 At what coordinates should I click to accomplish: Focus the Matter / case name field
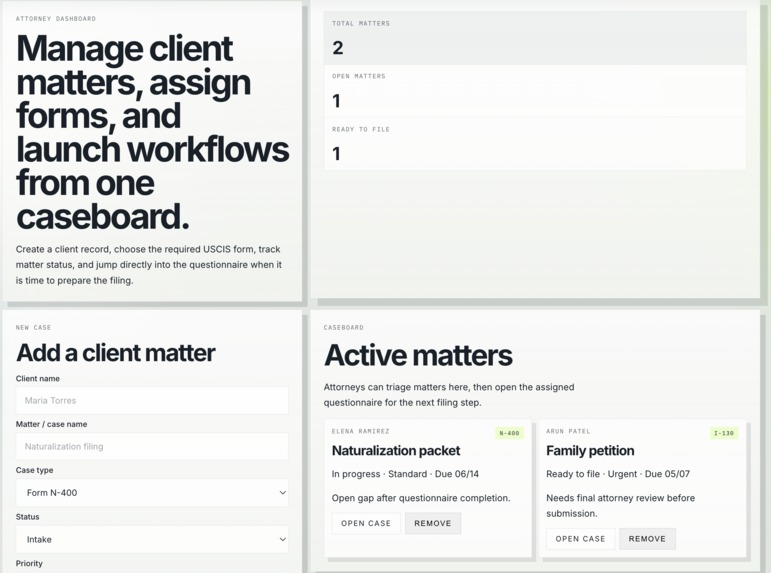pyautogui.click(x=152, y=447)
